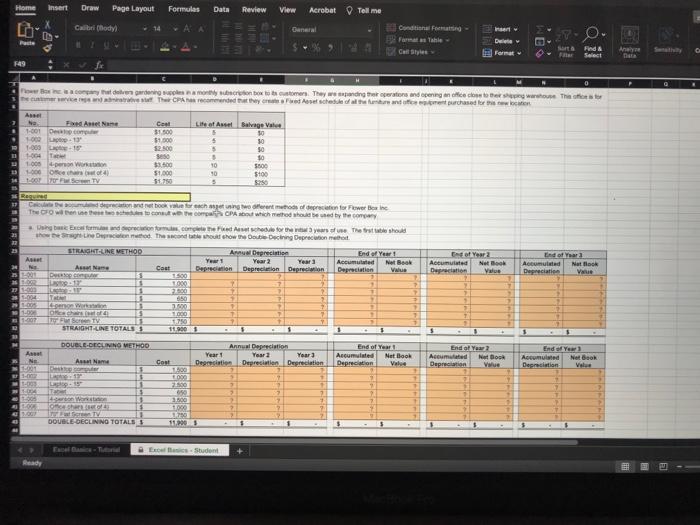Click in the formula bar field
Viewport: 700px width, 525px height.
coord(402,67)
